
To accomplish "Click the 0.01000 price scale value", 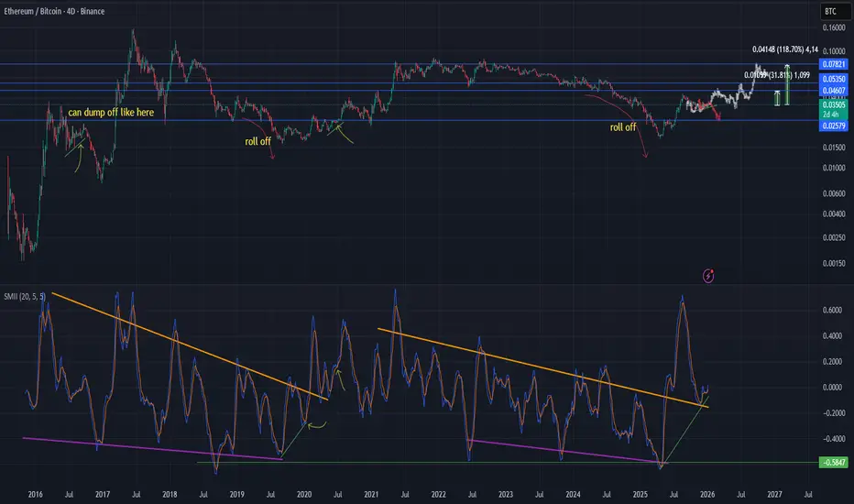I will tap(833, 169).
